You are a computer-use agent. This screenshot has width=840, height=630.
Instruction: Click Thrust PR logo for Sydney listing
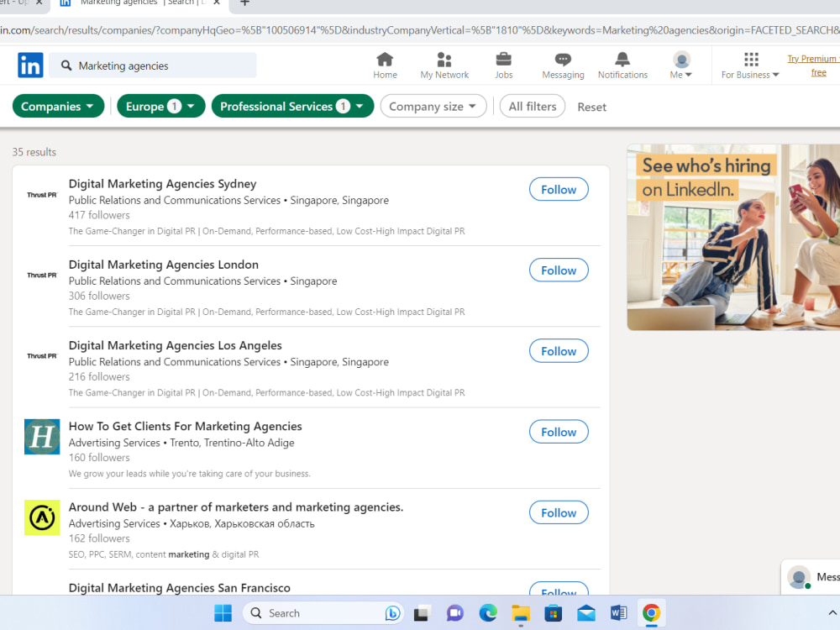[x=42, y=195]
